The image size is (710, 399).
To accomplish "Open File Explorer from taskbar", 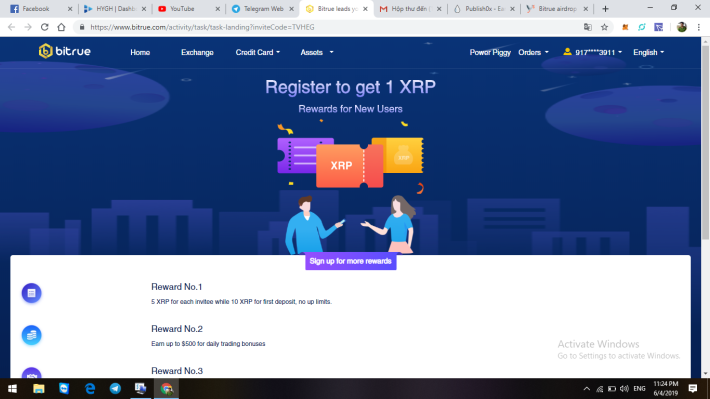I will pos(38,389).
